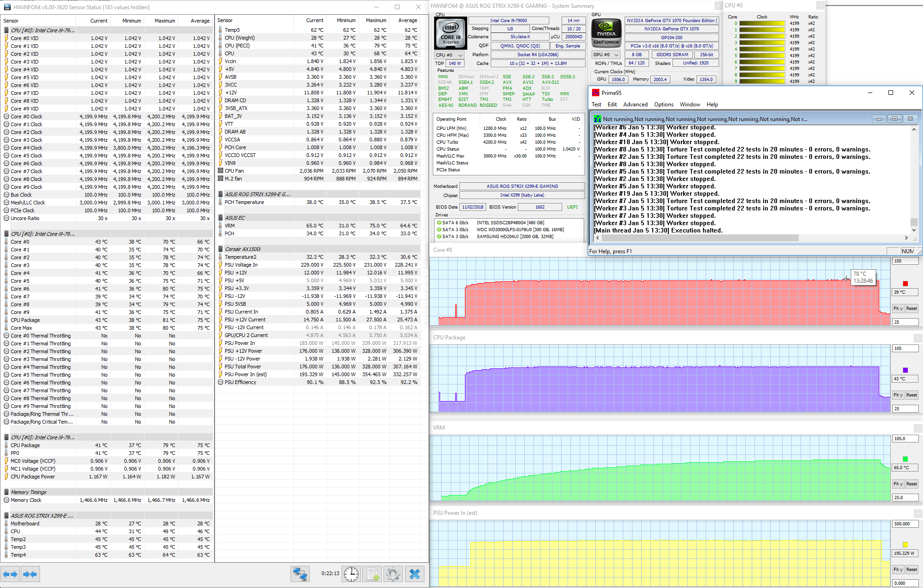This screenshot has width=923, height=588.
Task: Click the Prime95 title bar icon
Action: click(x=596, y=93)
